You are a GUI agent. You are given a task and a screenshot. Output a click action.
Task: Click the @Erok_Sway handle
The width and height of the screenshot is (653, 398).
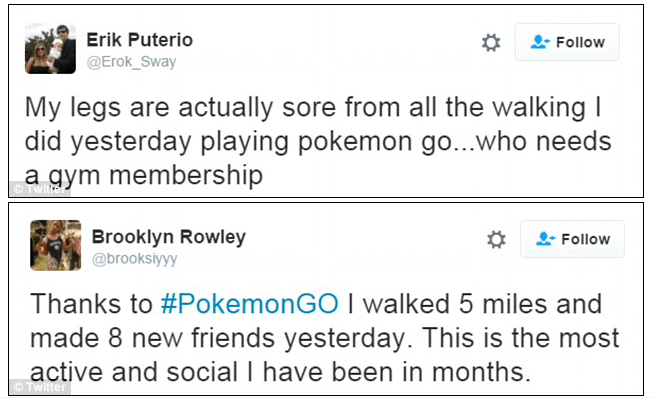click(x=131, y=62)
